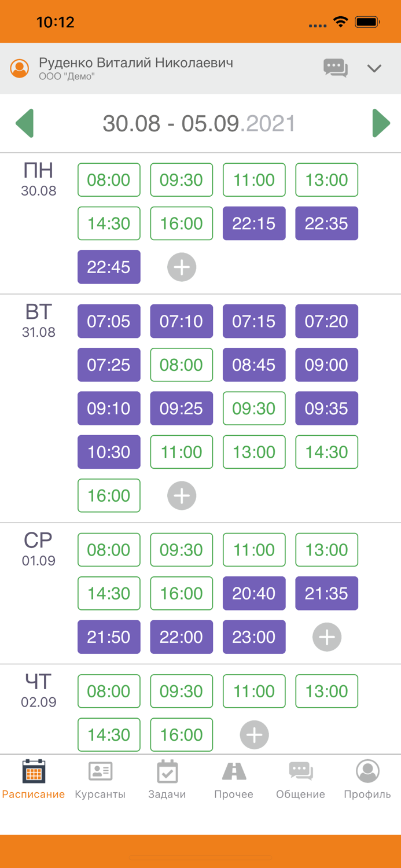Go to next week with right arrow
This screenshot has width=401, height=868.
tap(380, 123)
